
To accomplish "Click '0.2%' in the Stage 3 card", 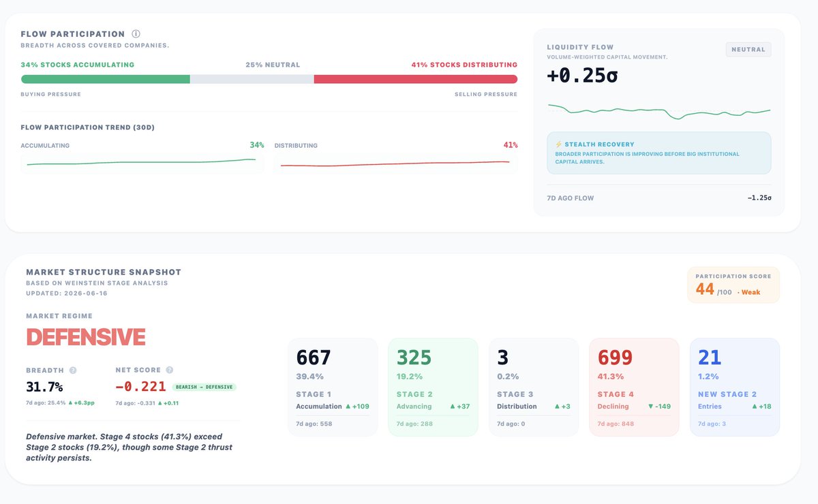I will [x=508, y=377].
